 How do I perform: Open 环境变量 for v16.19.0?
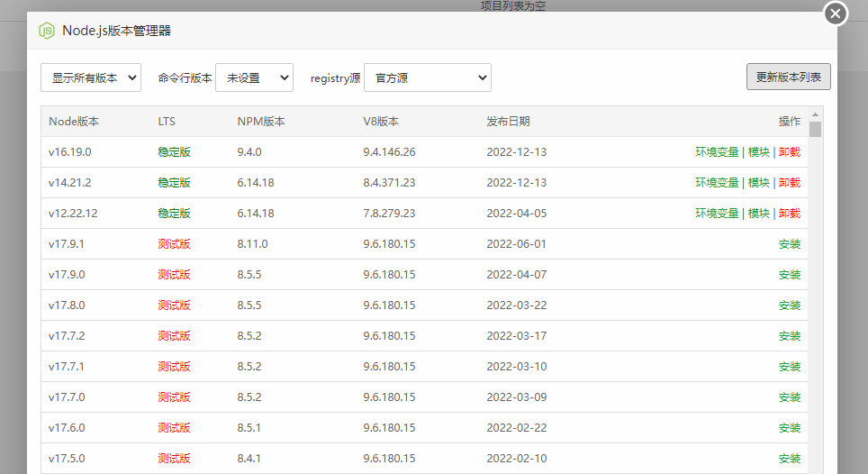(x=717, y=151)
